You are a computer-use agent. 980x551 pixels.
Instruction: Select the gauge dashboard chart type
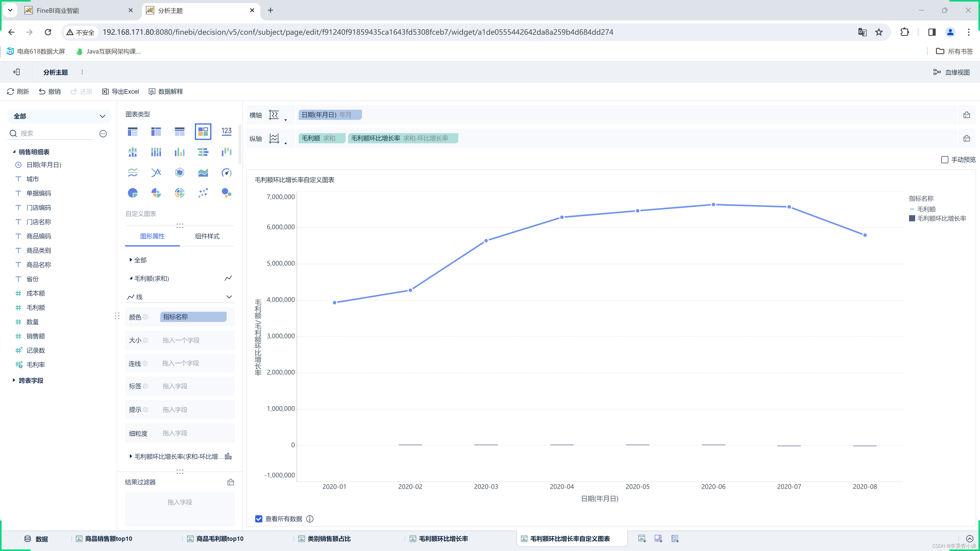227,173
